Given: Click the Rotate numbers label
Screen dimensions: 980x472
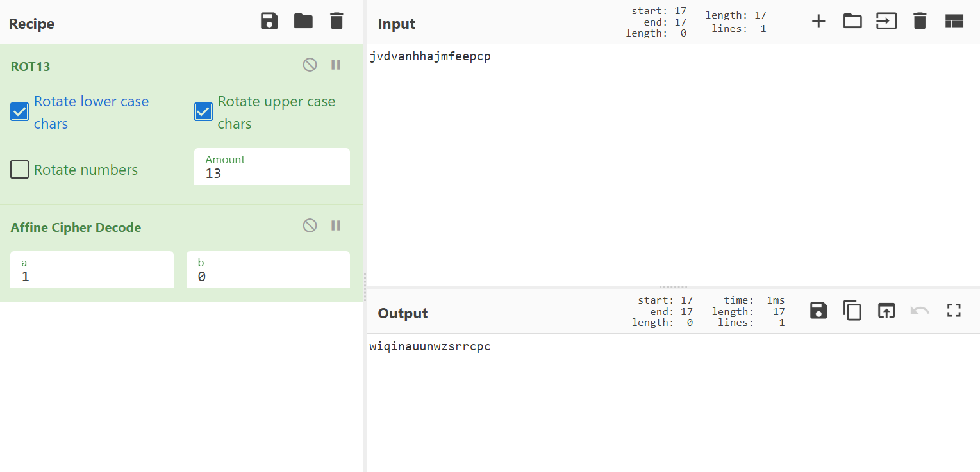Looking at the screenshot, I should [x=86, y=170].
